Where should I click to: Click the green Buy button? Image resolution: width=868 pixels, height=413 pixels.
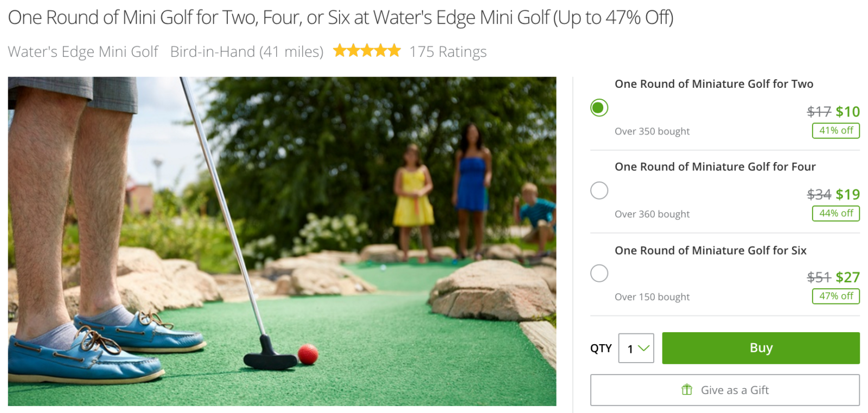click(761, 348)
